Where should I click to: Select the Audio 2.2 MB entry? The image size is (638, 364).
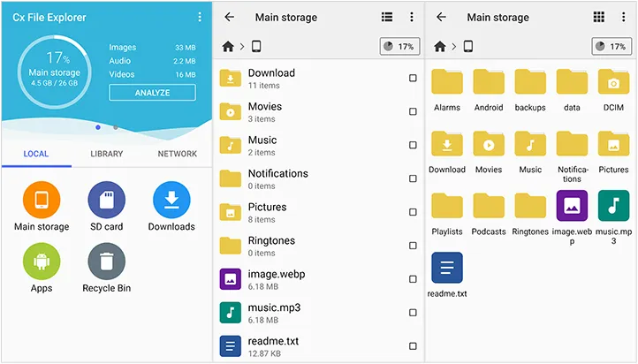152,61
